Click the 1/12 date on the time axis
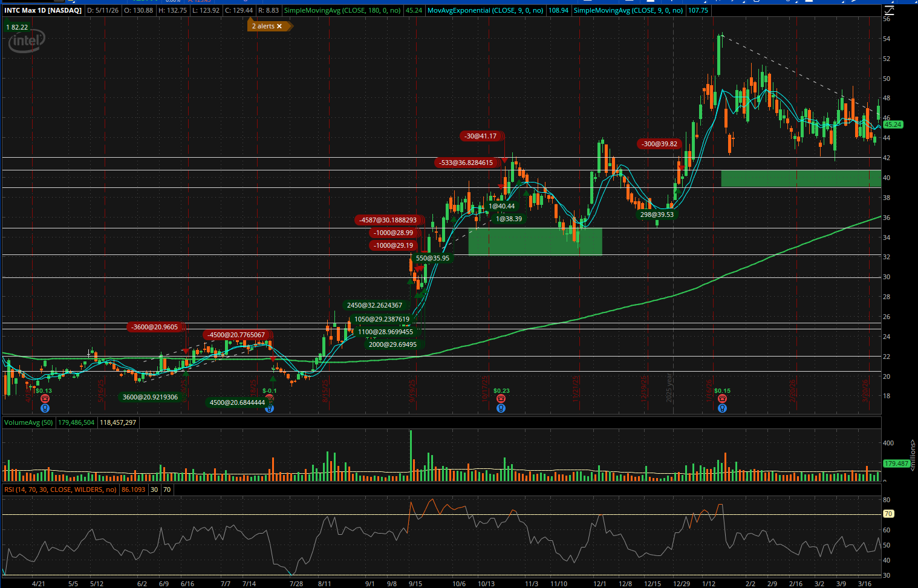 point(709,584)
